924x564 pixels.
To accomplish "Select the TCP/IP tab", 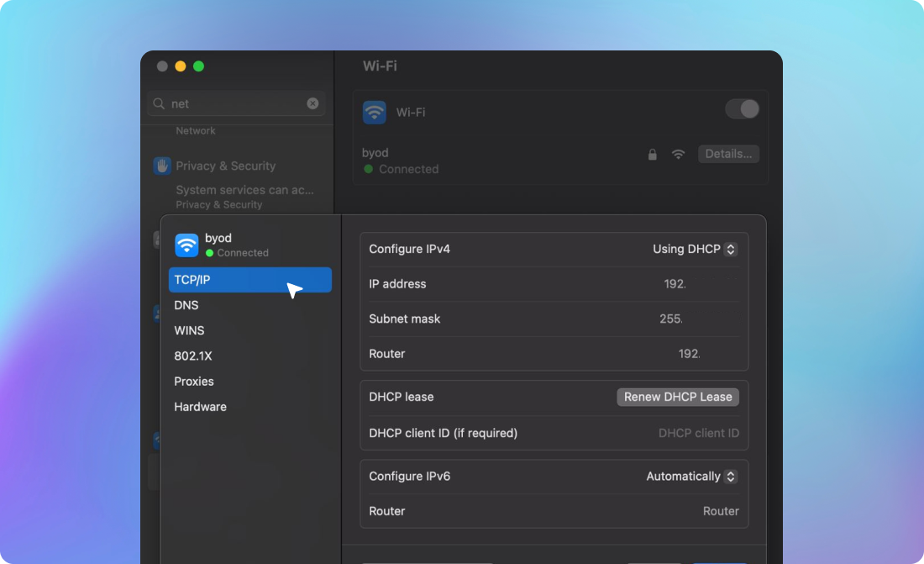I will click(249, 280).
